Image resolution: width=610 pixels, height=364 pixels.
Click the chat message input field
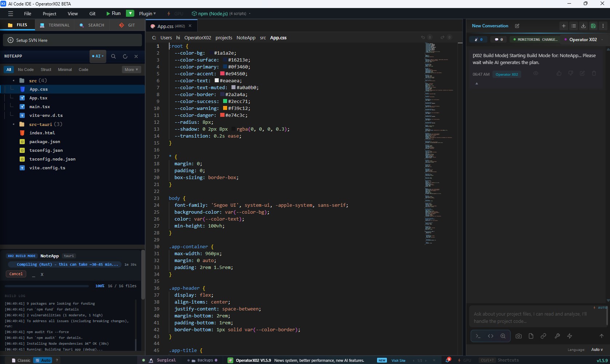[537, 317]
